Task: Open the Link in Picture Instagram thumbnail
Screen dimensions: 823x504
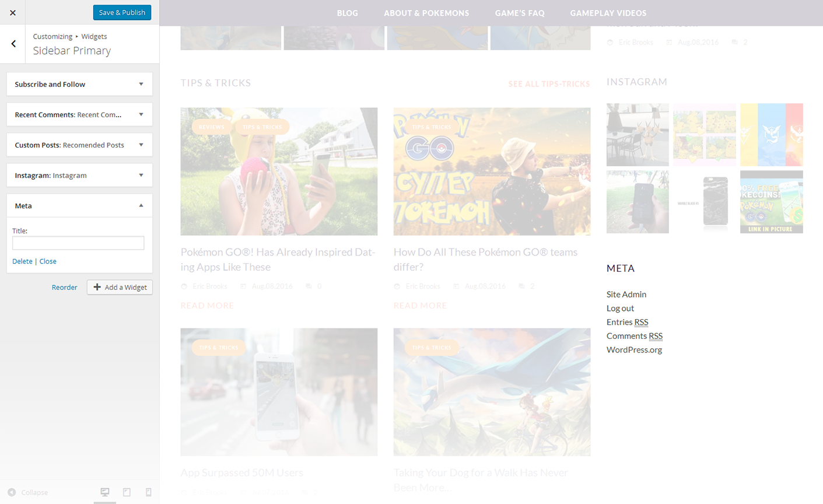Action: point(771,202)
